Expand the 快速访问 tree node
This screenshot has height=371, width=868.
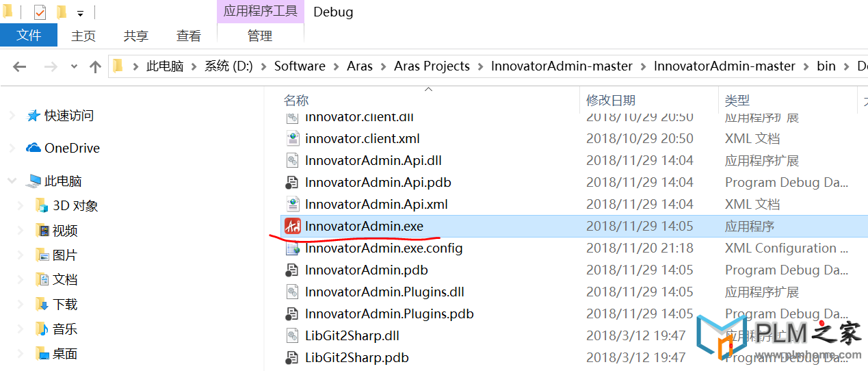(x=12, y=116)
